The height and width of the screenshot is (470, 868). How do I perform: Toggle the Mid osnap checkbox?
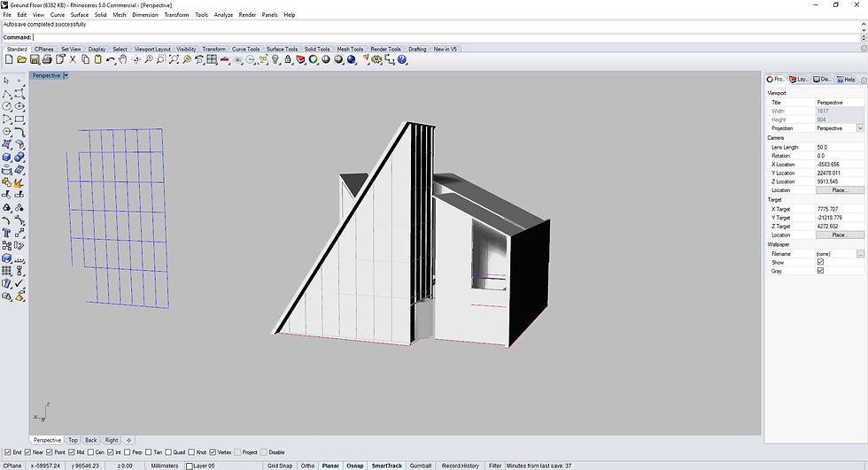(x=72, y=452)
